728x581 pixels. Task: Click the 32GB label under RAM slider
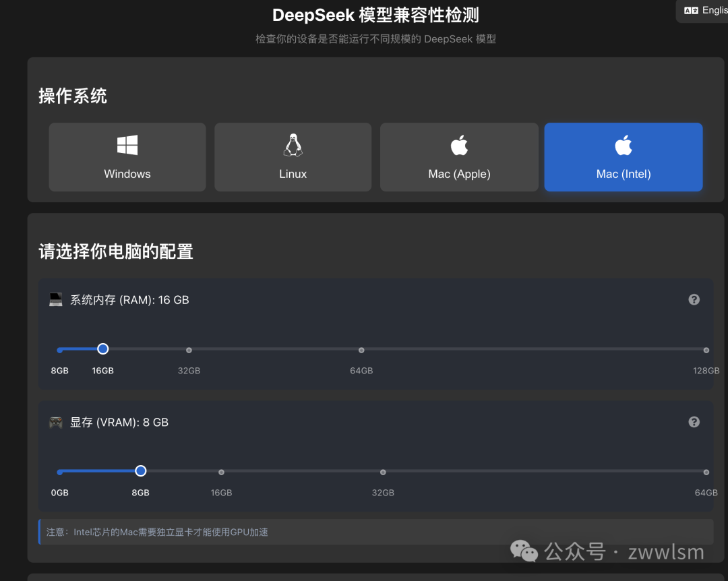point(189,371)
